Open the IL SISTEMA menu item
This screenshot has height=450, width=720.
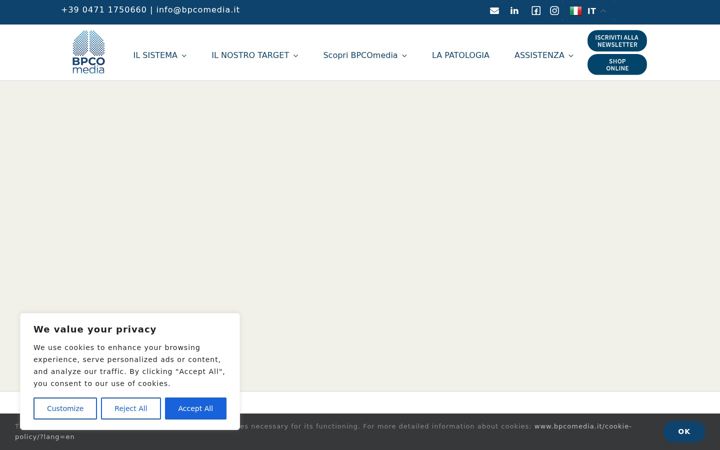155,55
